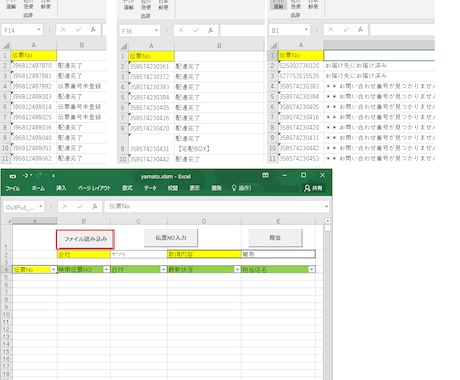The height and width of the screenshot is (380, 460).
Task: Select the 簡易 cell next to 取得内容
Action: coord(278,254)
